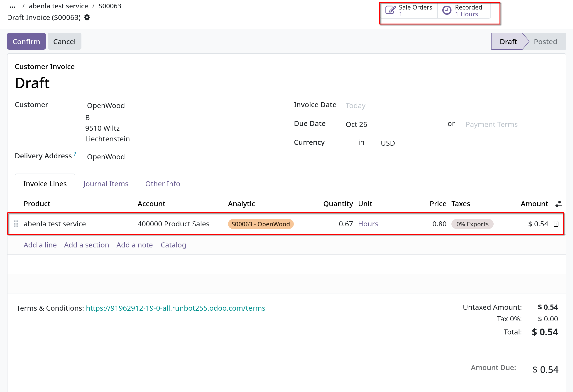Go to abenla test service breadcrumb
This screenshot has height=392, width=573.
pos(59,6)
